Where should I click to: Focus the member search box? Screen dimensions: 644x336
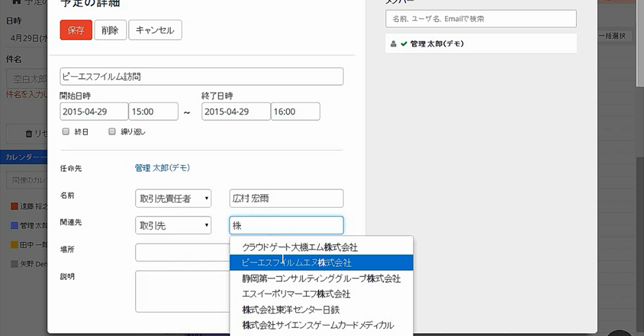(x=481, y=19)
